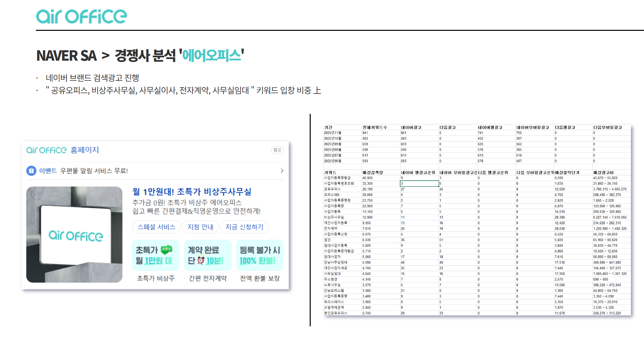Viewport: 644px width, 362px height.
Task: Click the 광고 ad badge
Action: point(277,150)
